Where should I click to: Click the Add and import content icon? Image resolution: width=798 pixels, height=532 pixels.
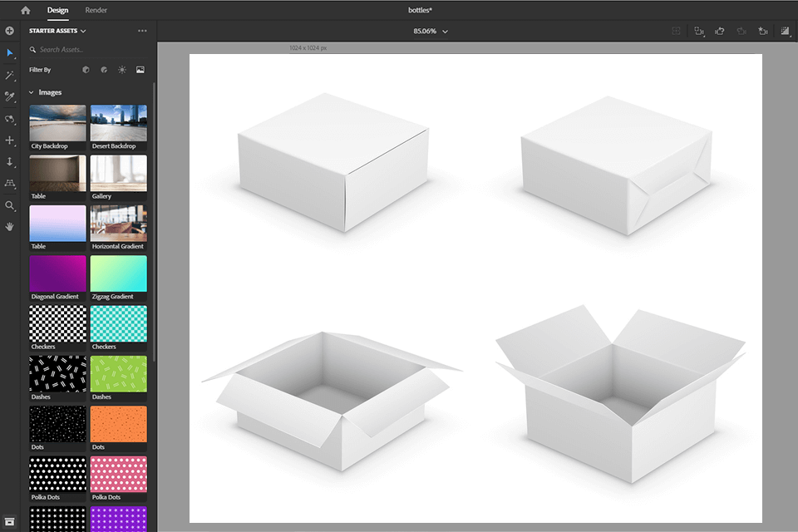coord(10,31)
